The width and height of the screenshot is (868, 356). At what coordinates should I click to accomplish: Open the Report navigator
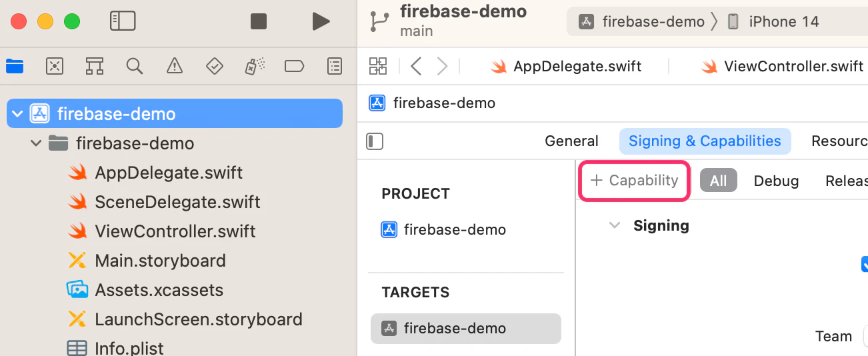335,66
